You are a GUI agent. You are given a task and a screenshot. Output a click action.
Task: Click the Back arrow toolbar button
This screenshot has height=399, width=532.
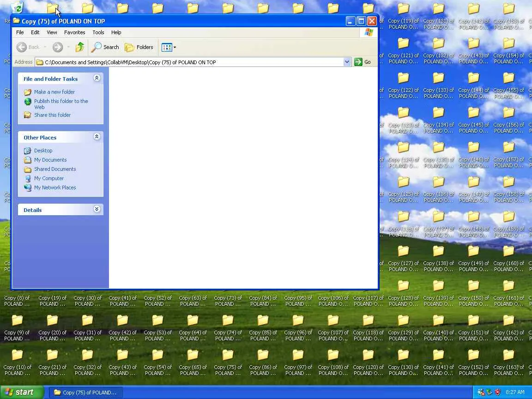pyautogui.click(x=28, y=47)
